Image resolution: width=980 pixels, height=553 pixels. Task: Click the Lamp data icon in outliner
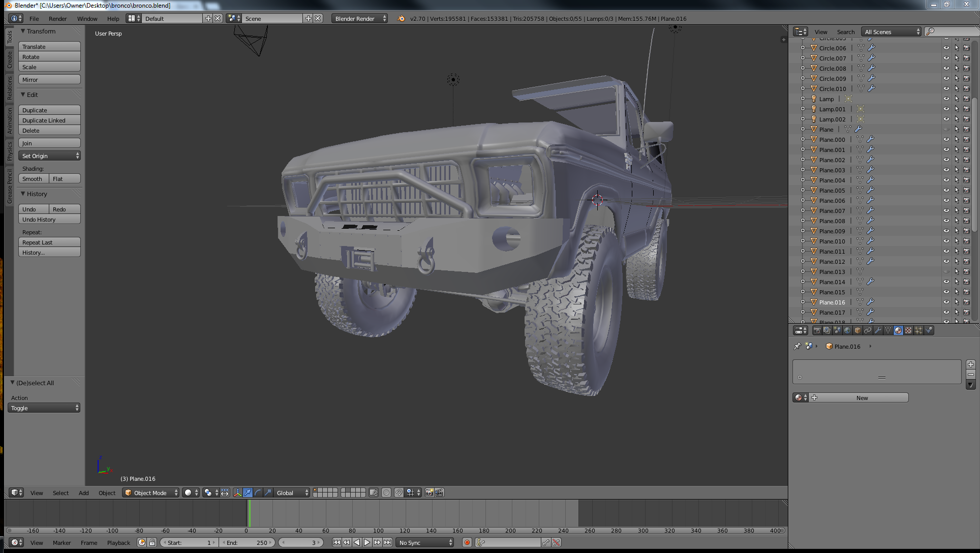pyautogui.click(x=848, y=99)
